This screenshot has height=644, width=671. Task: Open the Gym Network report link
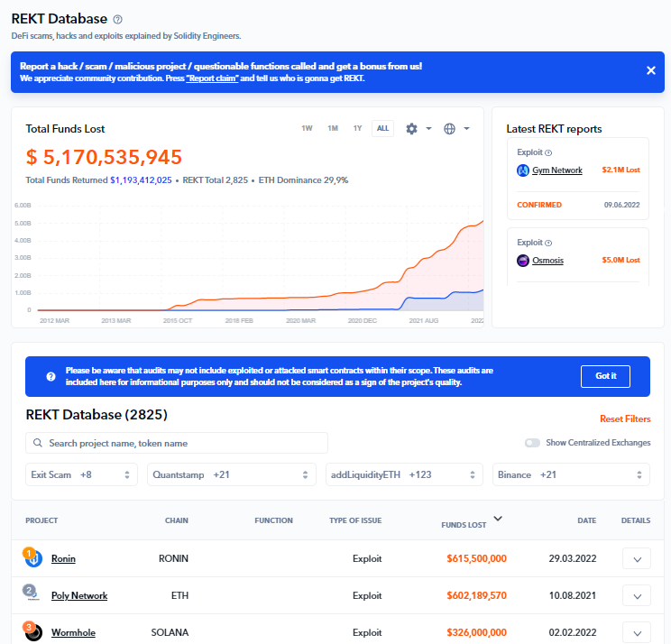pos(557,170)
